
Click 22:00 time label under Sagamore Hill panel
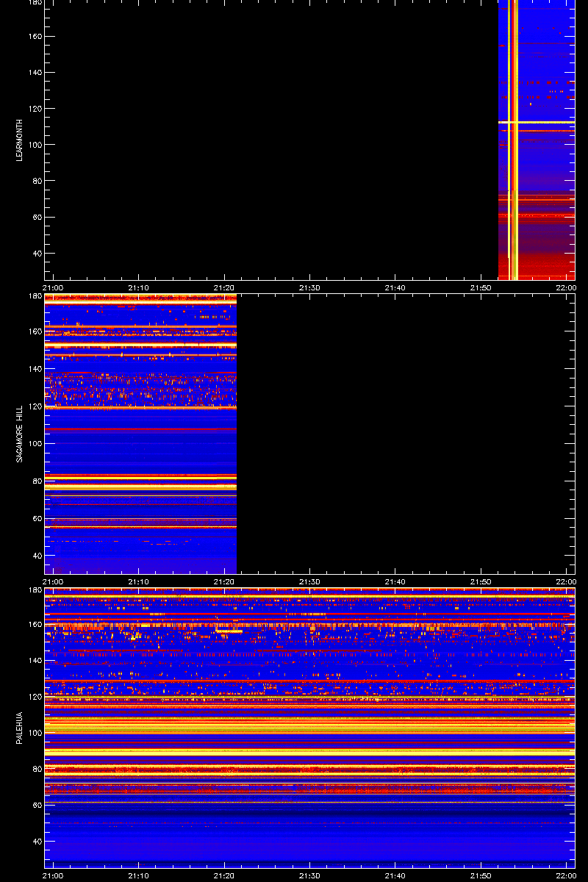tap(566, 581)
